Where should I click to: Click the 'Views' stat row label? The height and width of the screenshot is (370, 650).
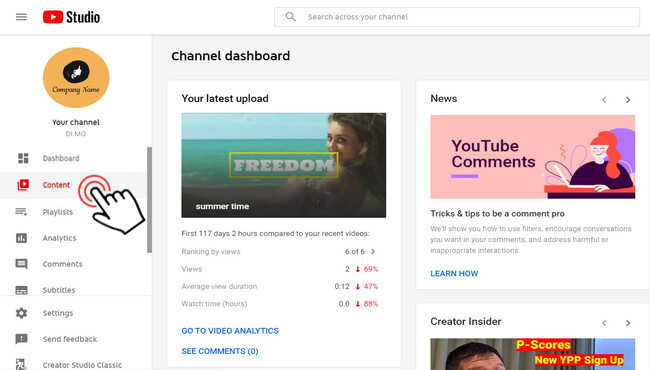(x=192, y=269)
